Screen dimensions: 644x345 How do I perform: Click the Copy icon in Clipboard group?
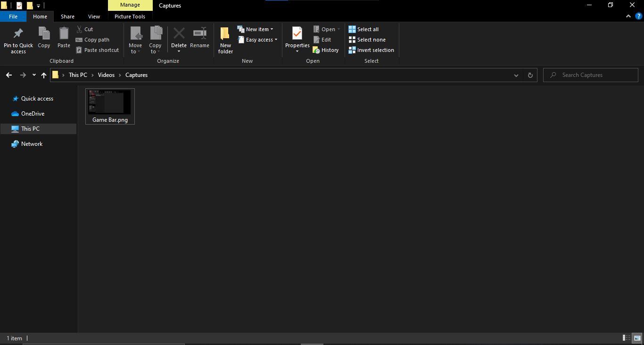pyautogui.click(x=44, y=34)
